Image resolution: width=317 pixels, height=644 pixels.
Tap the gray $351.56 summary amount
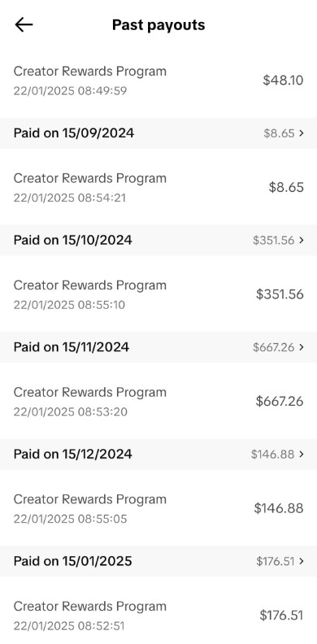(x=273, y=240)
